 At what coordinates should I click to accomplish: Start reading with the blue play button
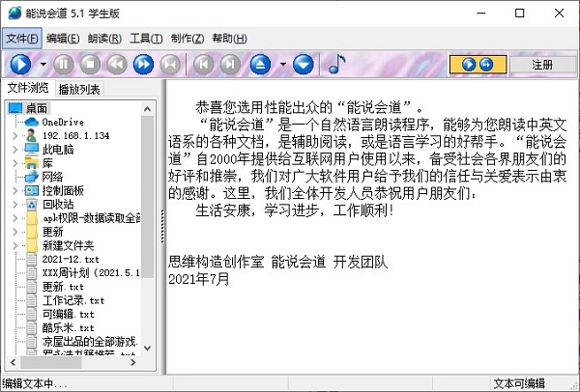coord(20,65)
